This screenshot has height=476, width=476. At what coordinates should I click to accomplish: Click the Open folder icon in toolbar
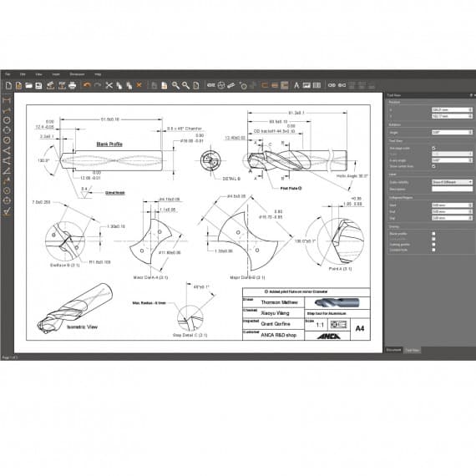click(29, 86)
